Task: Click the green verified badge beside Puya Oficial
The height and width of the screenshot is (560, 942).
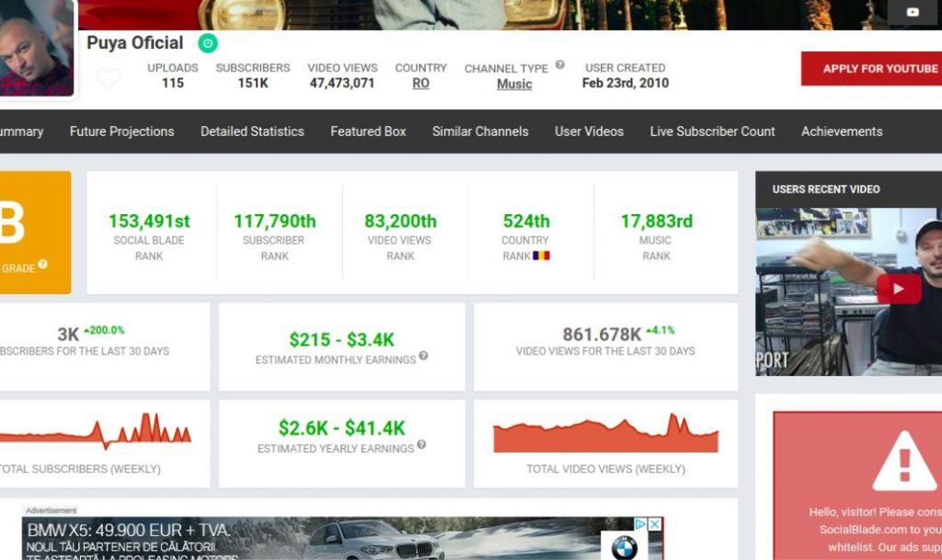Action: 208,43
